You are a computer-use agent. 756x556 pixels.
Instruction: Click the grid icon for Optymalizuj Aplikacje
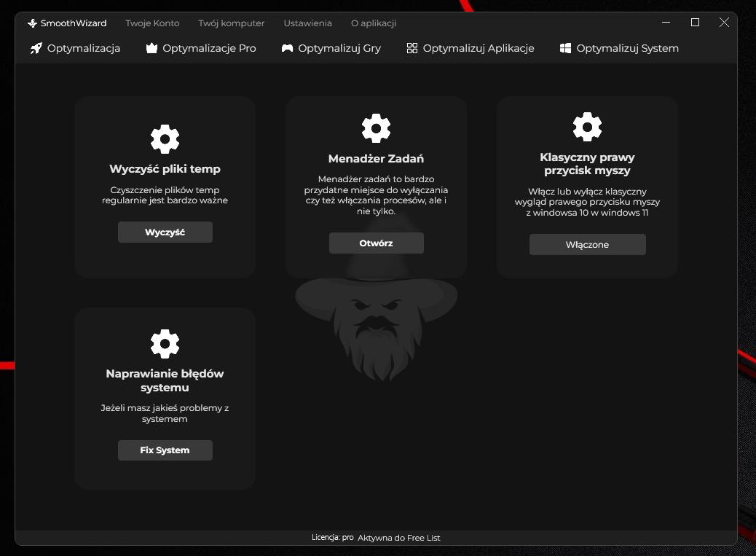pyautogui.click(x=412, y=48)
